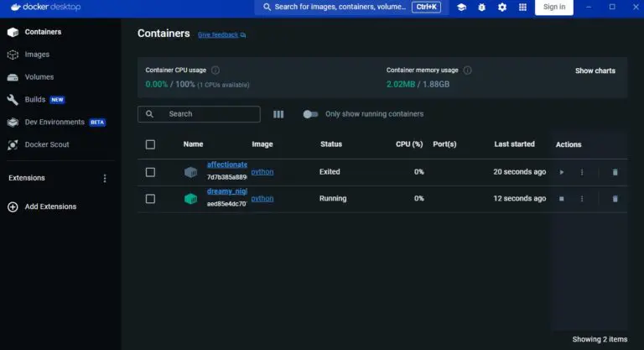Viewport: 644px width, 350px height.
Task: Click the Containers sidebar icon
Action: tap(13, 32)
